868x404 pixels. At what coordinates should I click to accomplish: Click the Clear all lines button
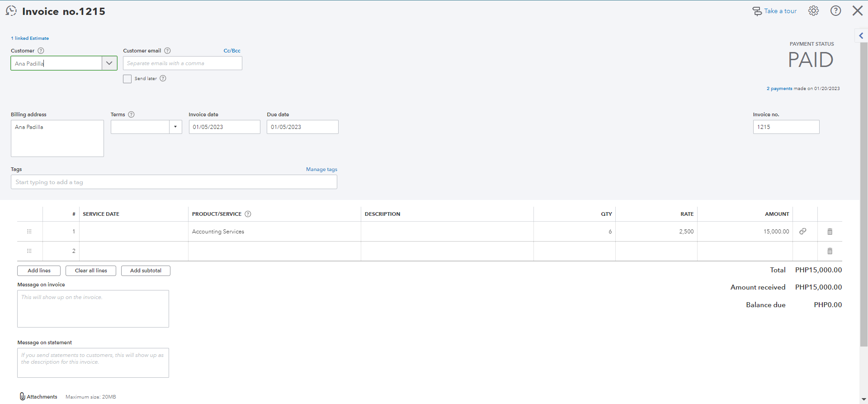[91, 271]
